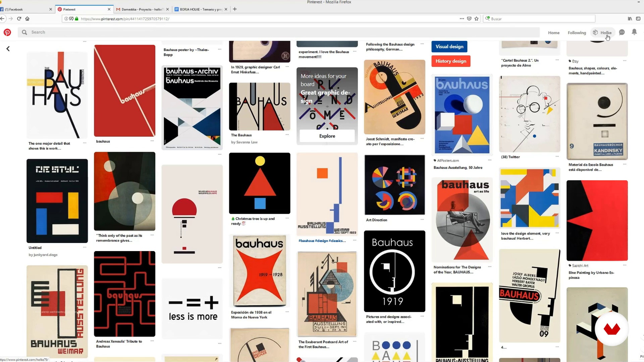Open a new browser tab with plus

coord(235,9)
